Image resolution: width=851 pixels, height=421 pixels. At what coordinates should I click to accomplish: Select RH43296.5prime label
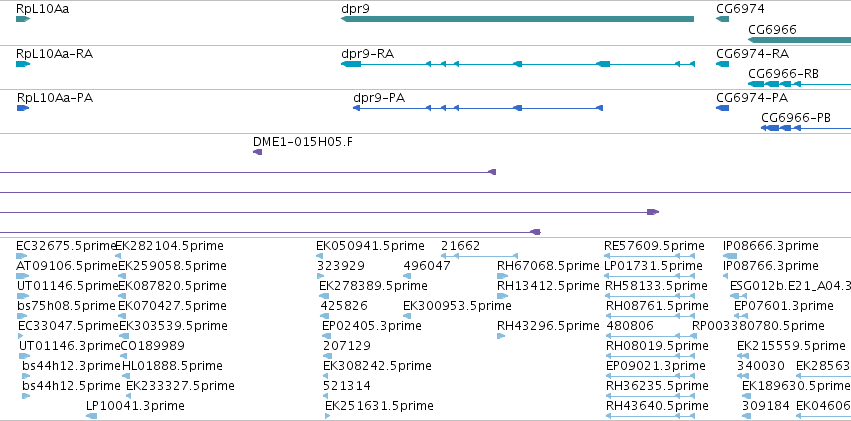pyautogui.click(x=548, y=326)
